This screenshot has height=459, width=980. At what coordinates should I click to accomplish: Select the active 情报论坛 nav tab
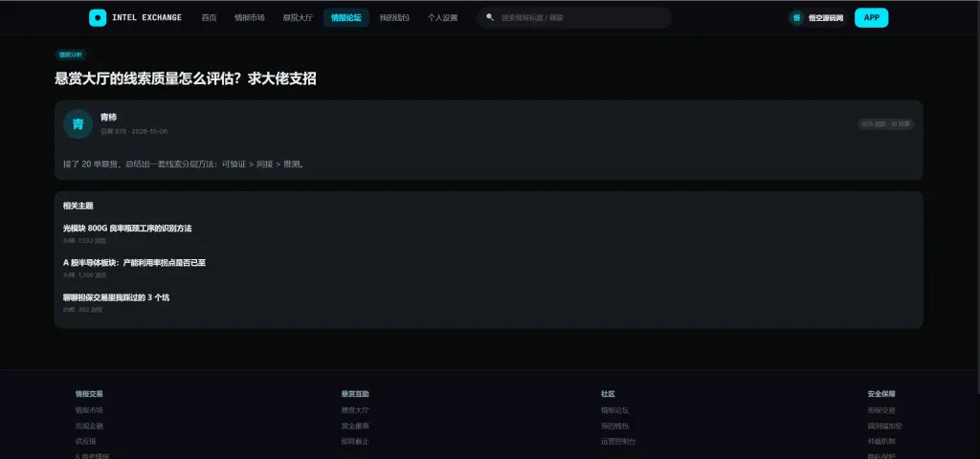pos(346,17)
